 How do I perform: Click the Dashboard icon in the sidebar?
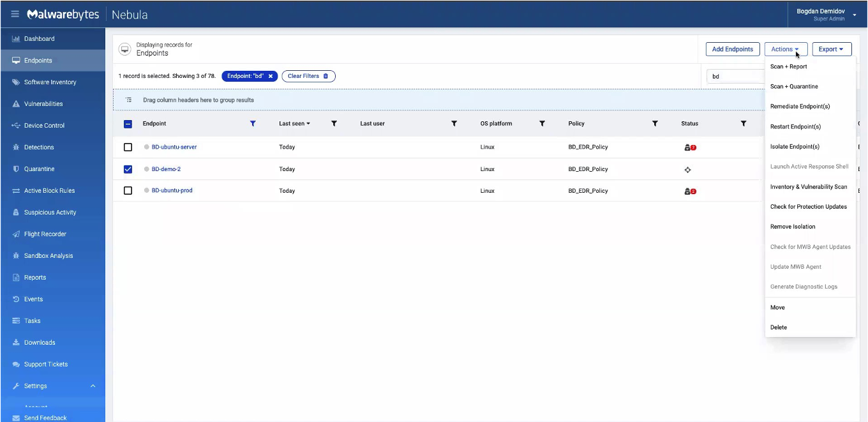[17, 39]
